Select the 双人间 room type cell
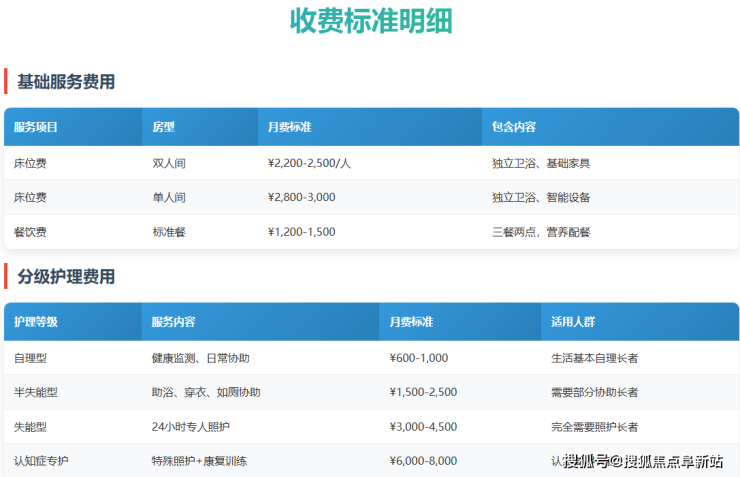 pos(169,163)
